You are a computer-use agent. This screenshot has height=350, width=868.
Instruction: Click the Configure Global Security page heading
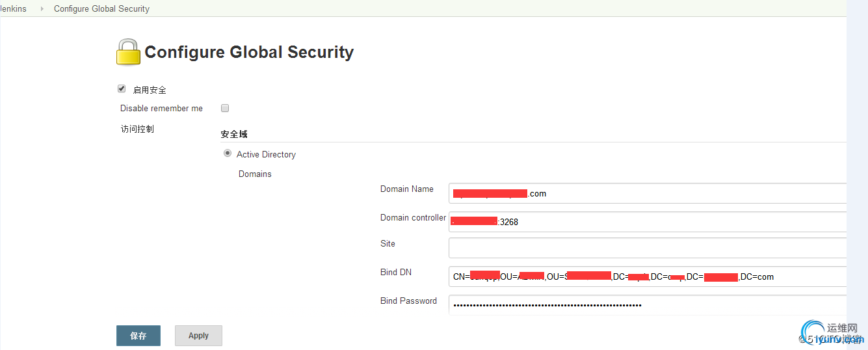(x=249, y=52)
